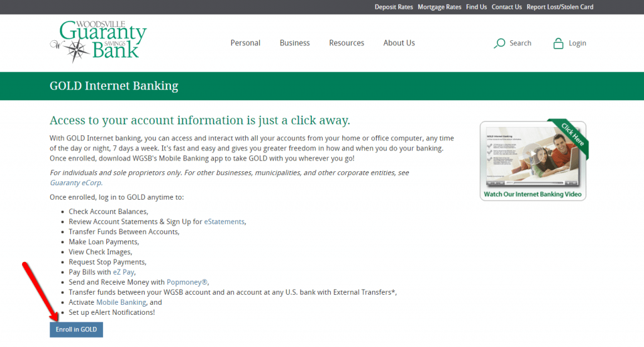This screenshot has width=644, height=347.
Task: Click 'Make Loan Payments,' list item
Action: (104, 242)
